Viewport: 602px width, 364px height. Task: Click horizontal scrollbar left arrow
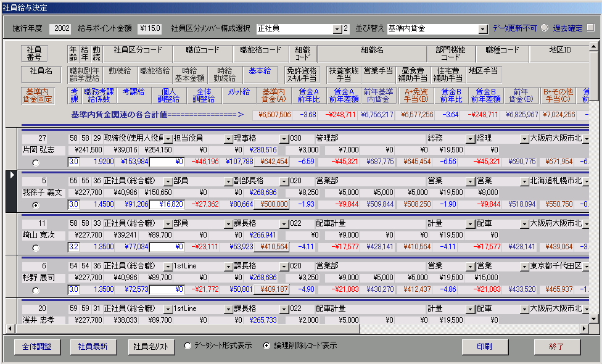(x=10, y=328)
